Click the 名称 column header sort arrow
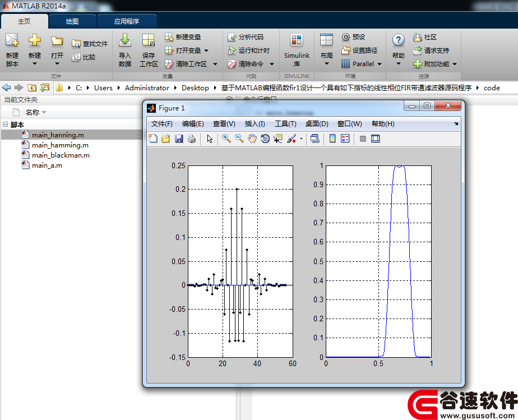This screenshot has width=518, height=420. (44, 113)
